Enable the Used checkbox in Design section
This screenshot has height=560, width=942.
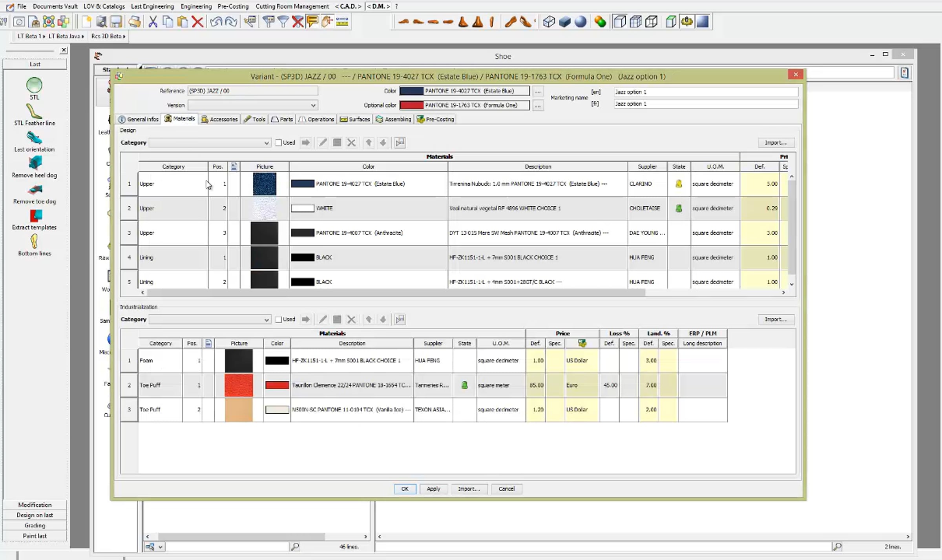(278, 143)
